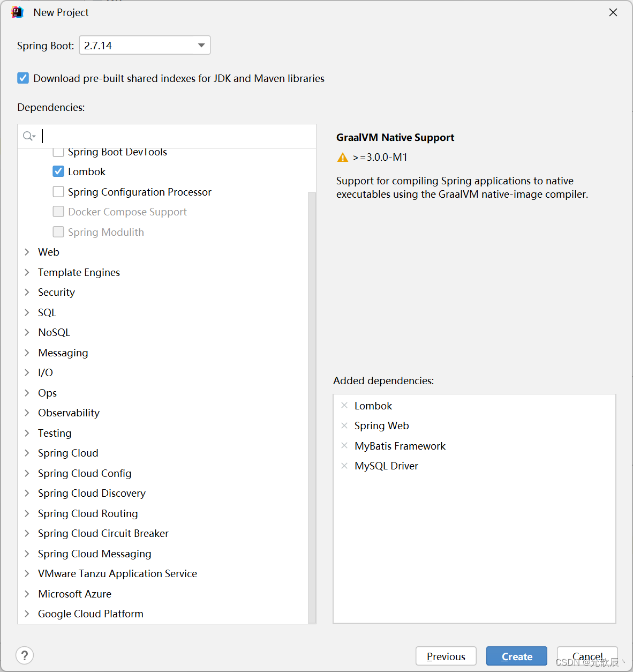The width and height of the screenshot is (633, 672).
Task: Expand the Spring Cloud Messaging category
Action: click(27, 554)
